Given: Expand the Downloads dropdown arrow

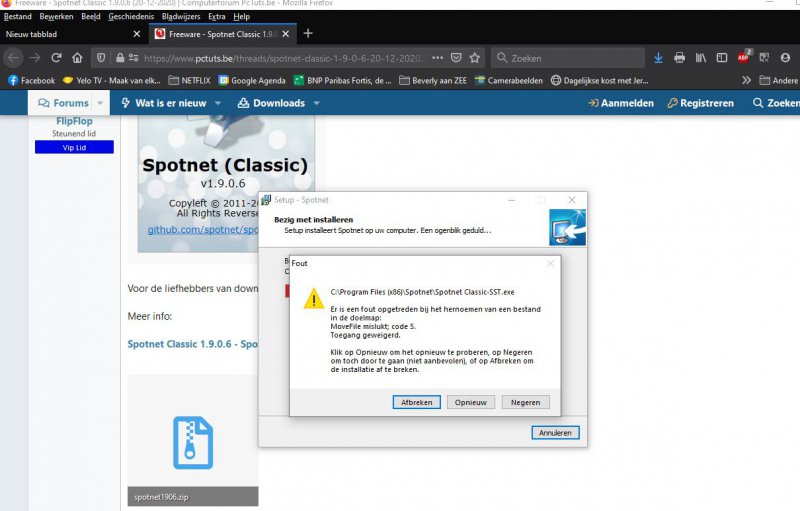Looking at the screenshot, I should (316, 103).
